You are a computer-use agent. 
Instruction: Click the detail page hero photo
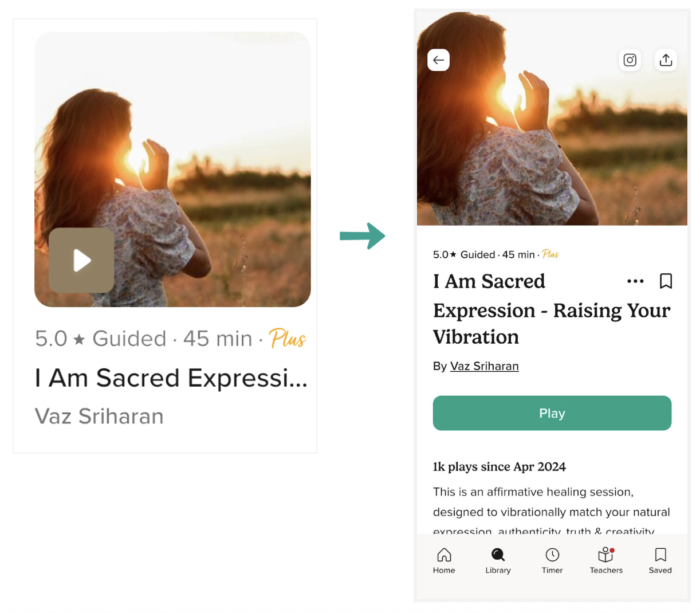coord(552,119)
